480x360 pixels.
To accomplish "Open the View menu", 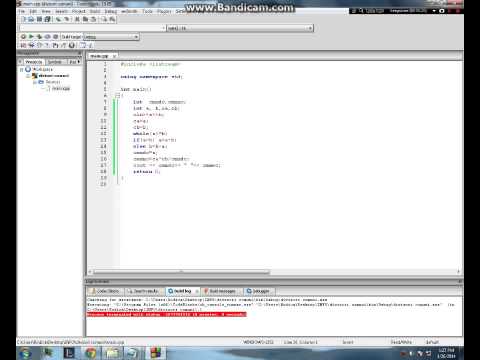I will pyautogui.click(x=46, y=11).
